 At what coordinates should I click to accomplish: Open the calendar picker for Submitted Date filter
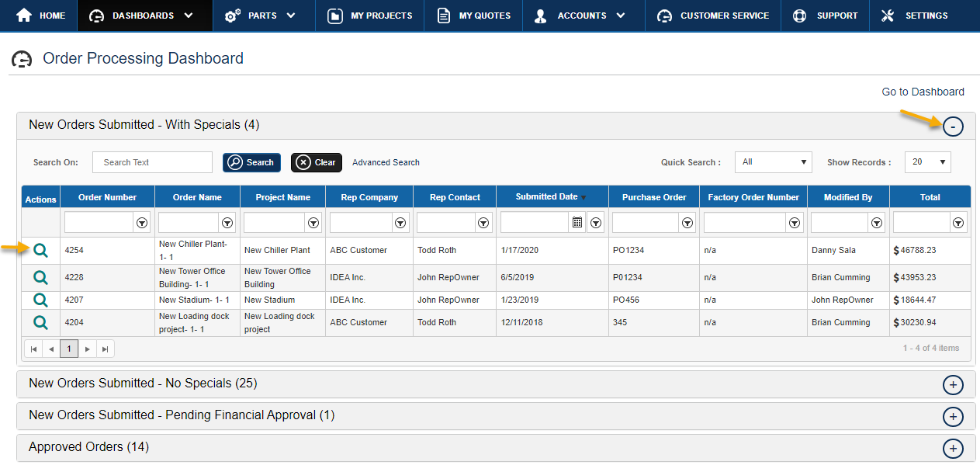pyautogui.click(x=577, y=222)
